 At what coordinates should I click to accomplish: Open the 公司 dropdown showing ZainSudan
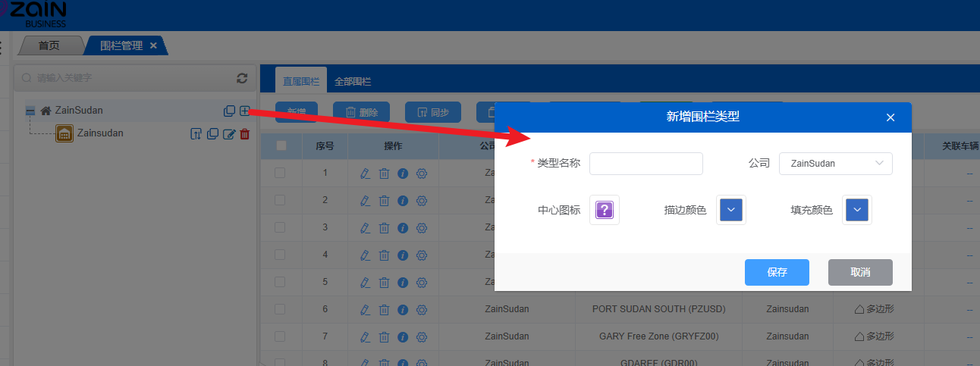click(835, 164)
